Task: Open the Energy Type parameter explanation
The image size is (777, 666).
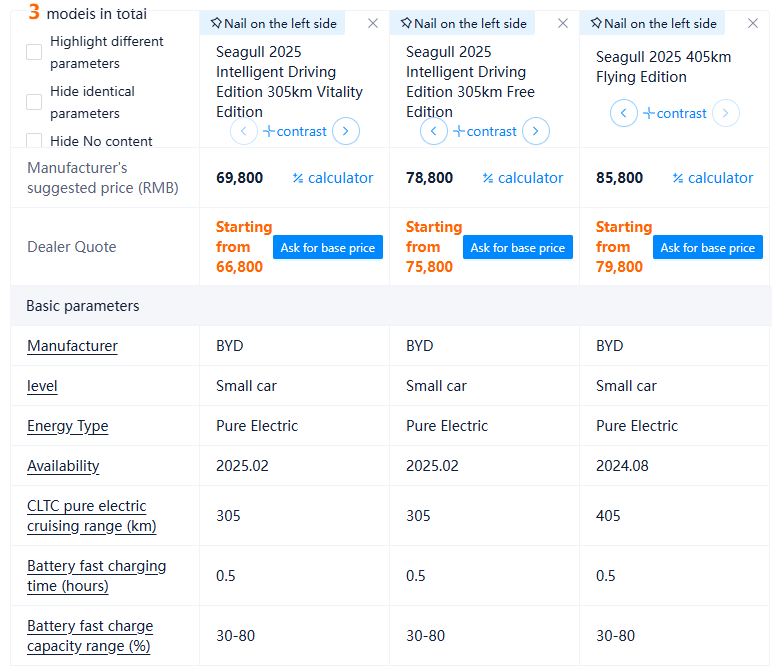Action: pyautogui.click(x=67, y=426)
